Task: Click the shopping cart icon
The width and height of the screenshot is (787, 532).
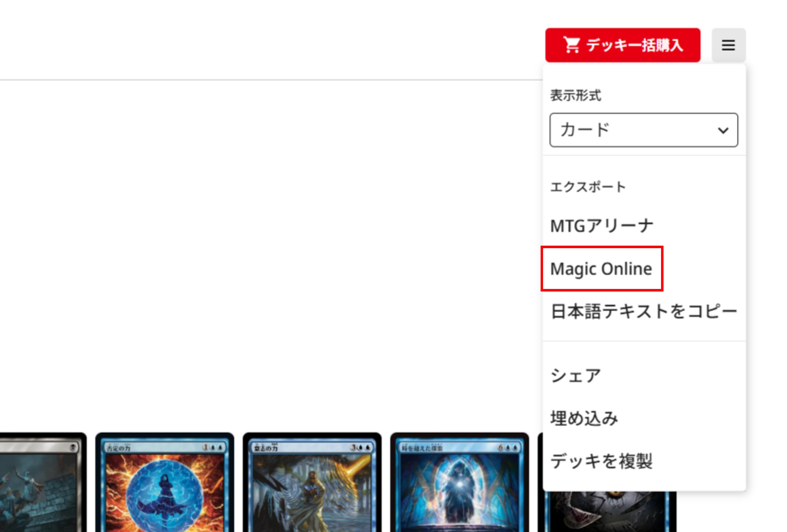Action: 572,45
